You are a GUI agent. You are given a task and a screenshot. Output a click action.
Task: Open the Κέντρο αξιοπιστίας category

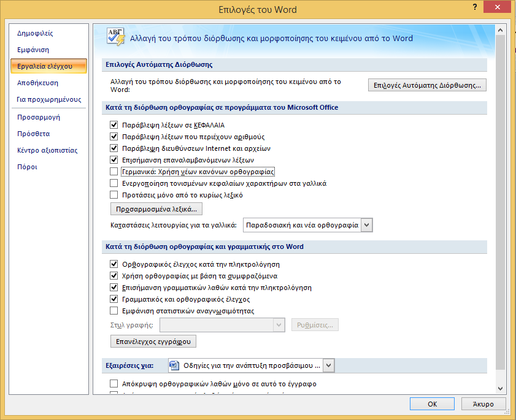pyautogui.click(x=47, y=150)
